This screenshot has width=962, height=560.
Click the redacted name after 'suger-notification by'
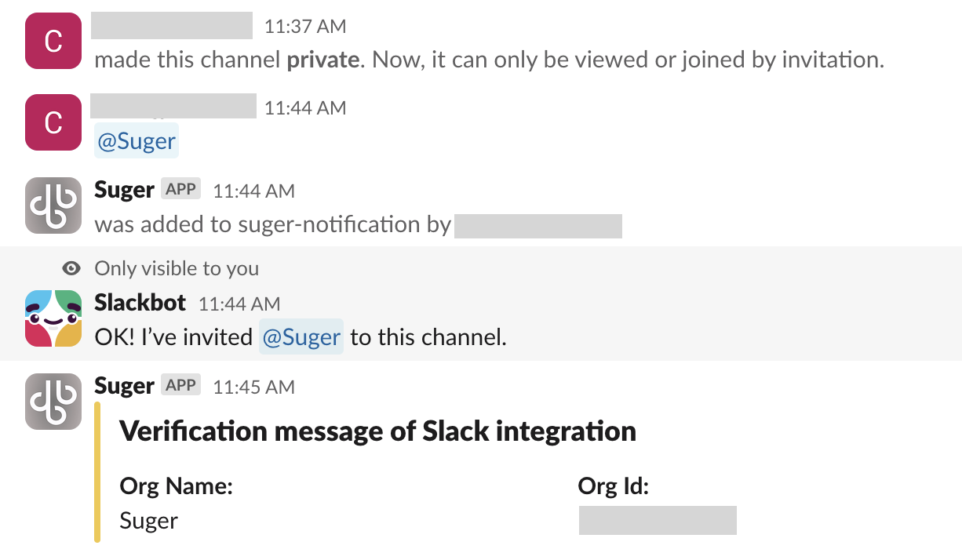point(538,225)
